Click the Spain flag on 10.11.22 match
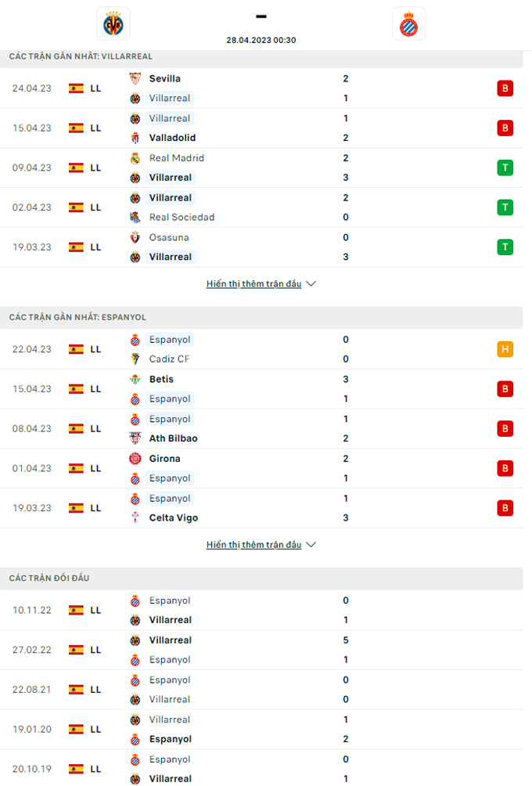The image size is (532, 786). (76, 610)
